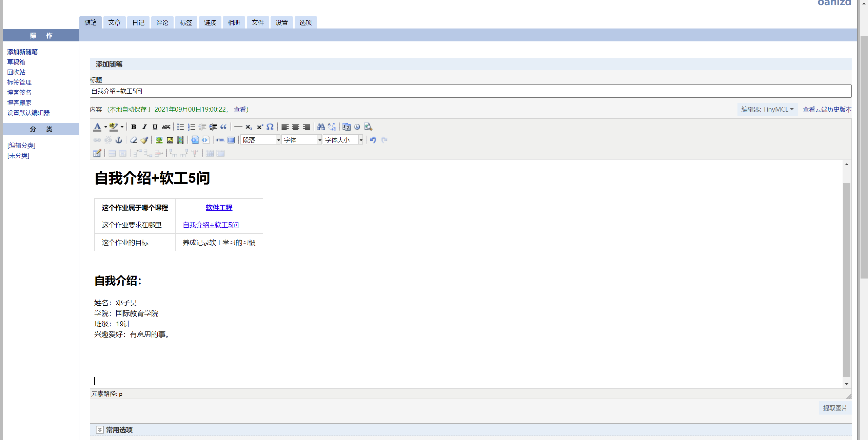The image size is (868, 440).
Task: Click the insert table icon
Action: [97, 153]
